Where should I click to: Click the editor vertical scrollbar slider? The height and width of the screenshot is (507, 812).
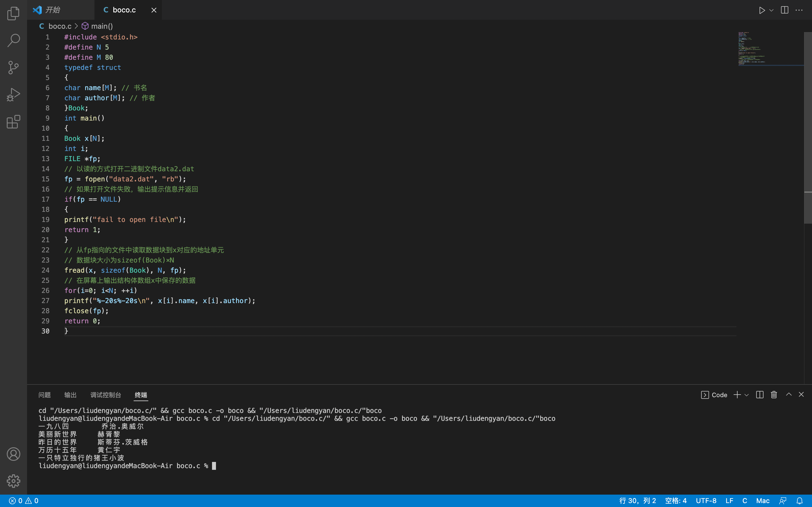point(808,127)
